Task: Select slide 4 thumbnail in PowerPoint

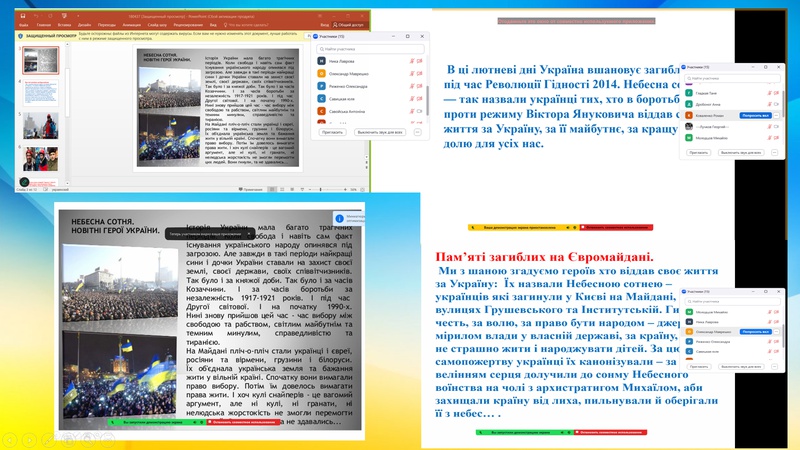Action: (x=41, y=92)
